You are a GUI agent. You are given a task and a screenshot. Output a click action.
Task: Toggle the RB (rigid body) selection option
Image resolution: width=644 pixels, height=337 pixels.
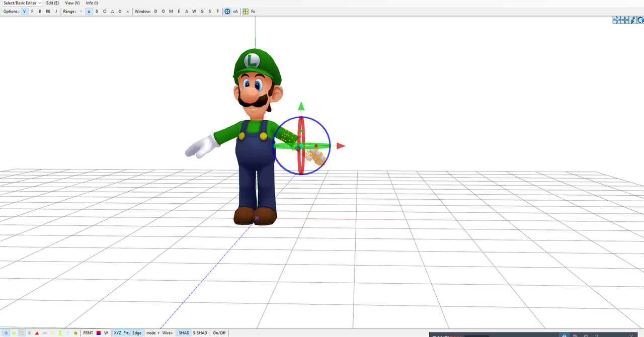click(48, 11)
